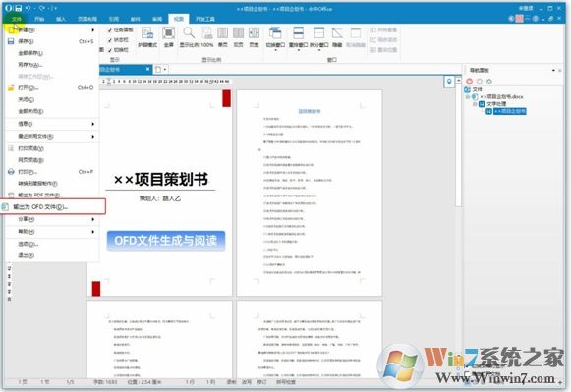Expand the 信息(I) submenu
Image resolution: width=571 pixels, height=392 pixels.
click(51, 124)
